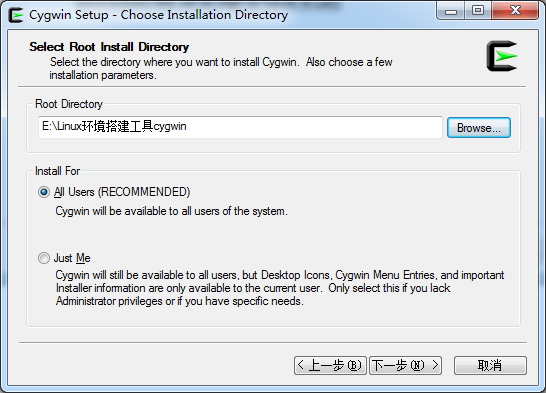
Task: Click the Cygwin logo in the header area
Action: pos(502,56)
